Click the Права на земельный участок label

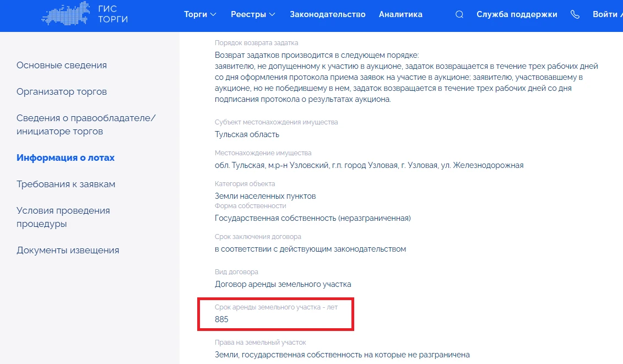point(260,342)
